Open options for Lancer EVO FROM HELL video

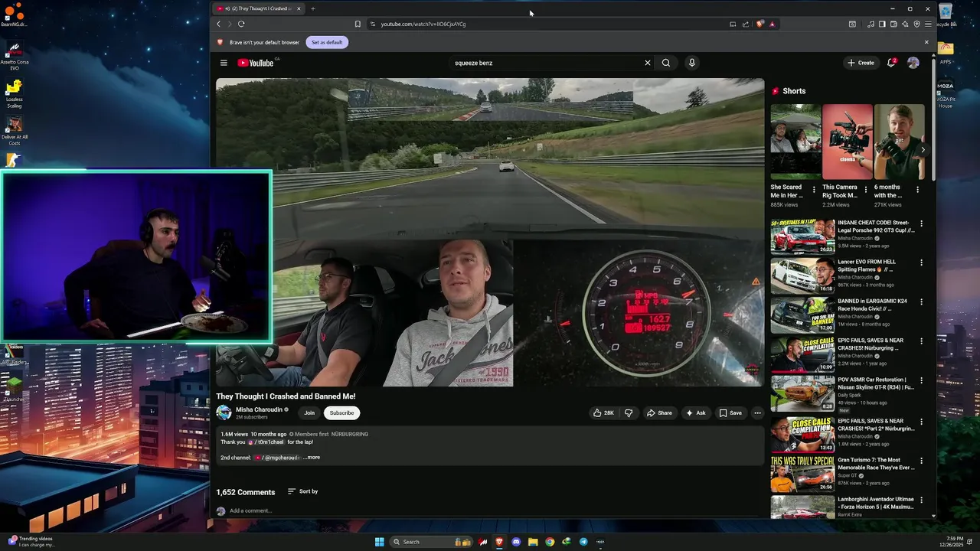point(921,262)
